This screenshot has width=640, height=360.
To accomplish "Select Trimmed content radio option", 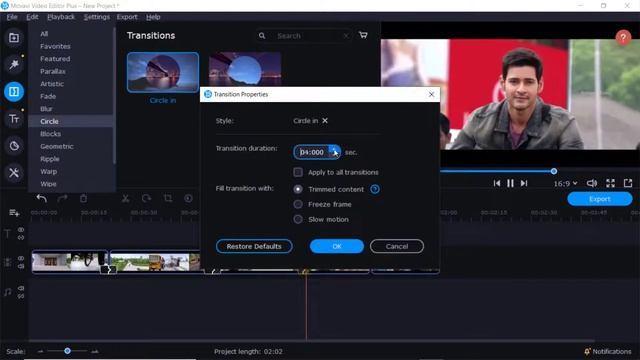I will [298, 189].
